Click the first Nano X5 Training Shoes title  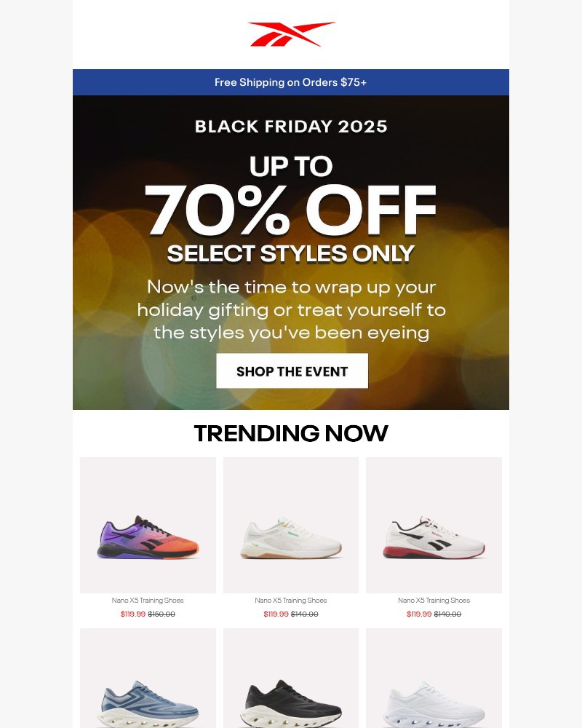click(x=148, y=600)
